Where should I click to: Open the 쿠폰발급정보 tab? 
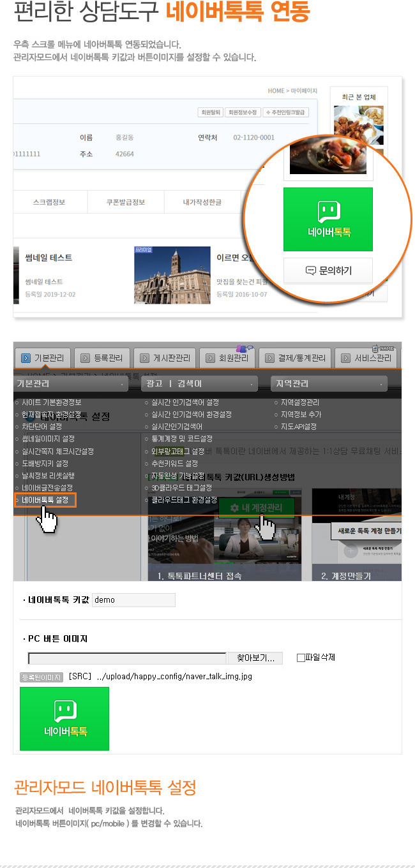[x=126, y=202]
